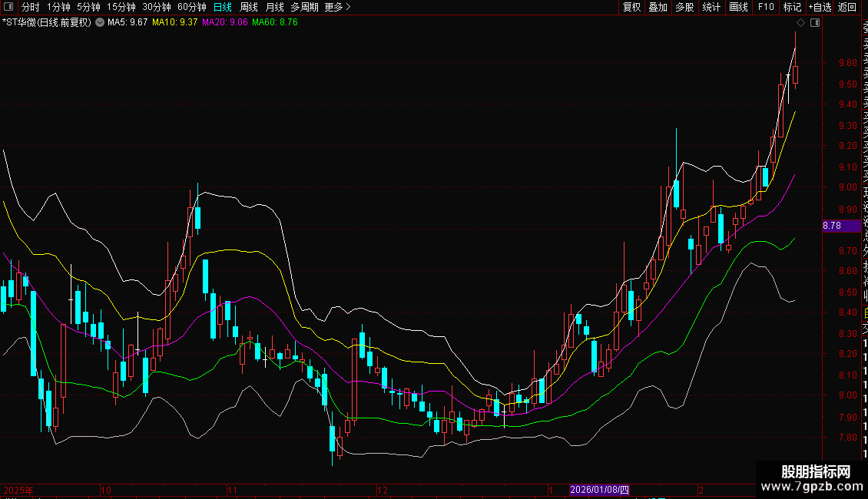
Task: Click the 8.78 price label on axis
Action: tap(833, 226)
